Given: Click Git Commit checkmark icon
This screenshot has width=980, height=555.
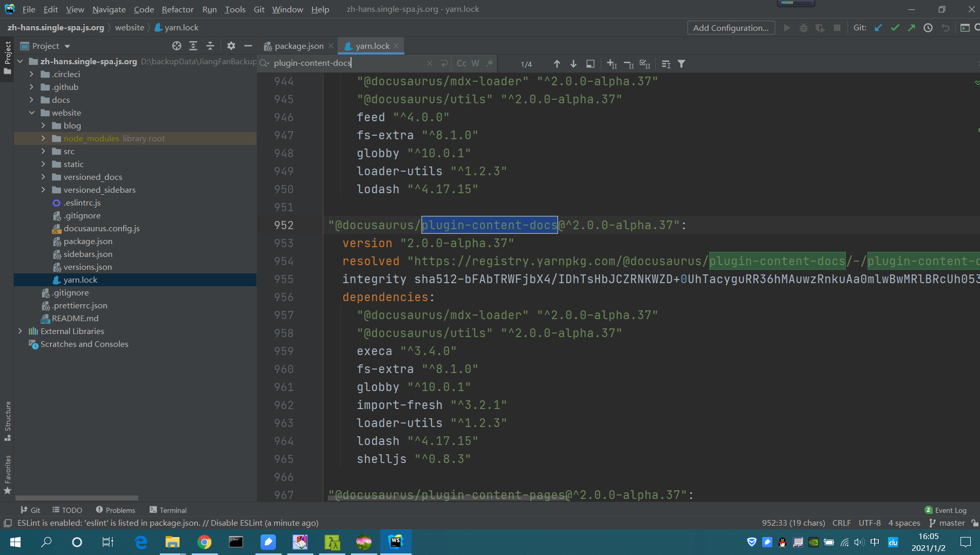Looking at the screenshot, I should pyautogui.click(x=895, y=28).
